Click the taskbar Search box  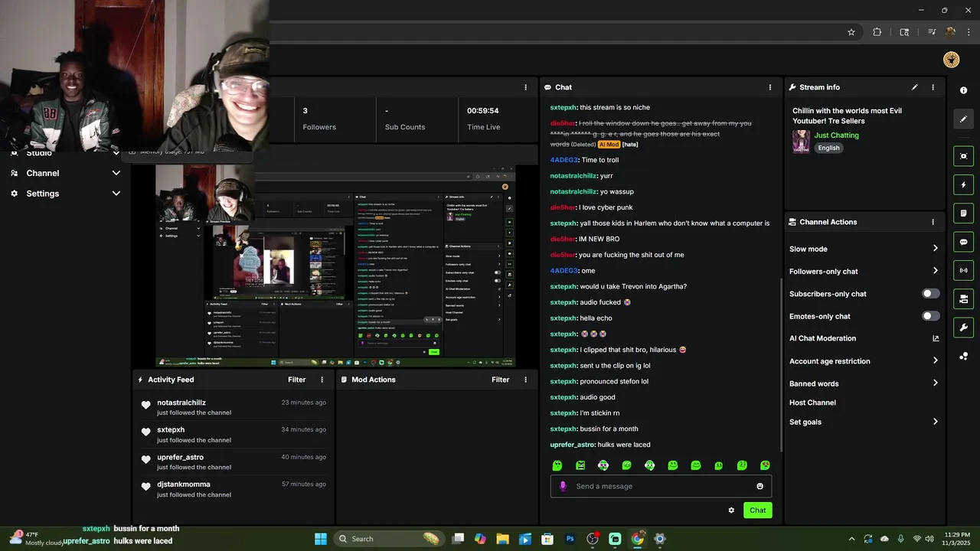(390, 539)
